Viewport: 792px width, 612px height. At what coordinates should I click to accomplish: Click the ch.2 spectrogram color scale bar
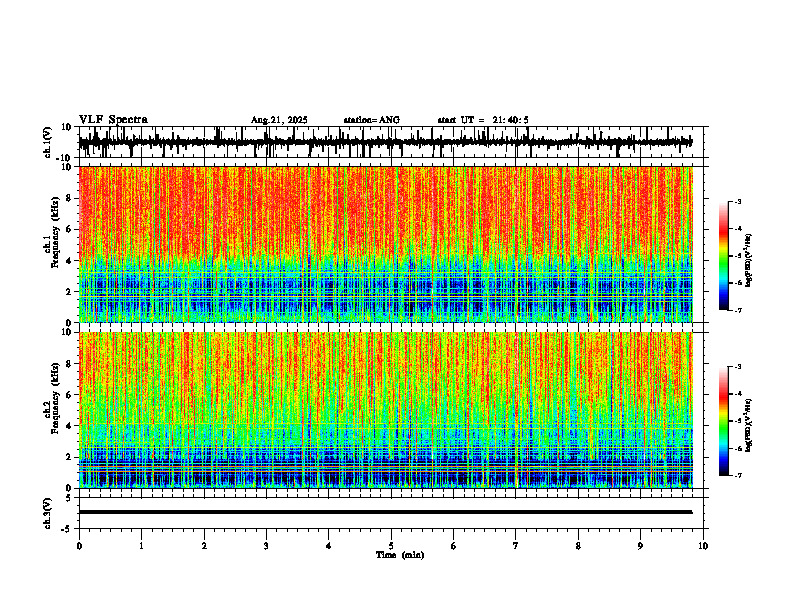point(723,421)
